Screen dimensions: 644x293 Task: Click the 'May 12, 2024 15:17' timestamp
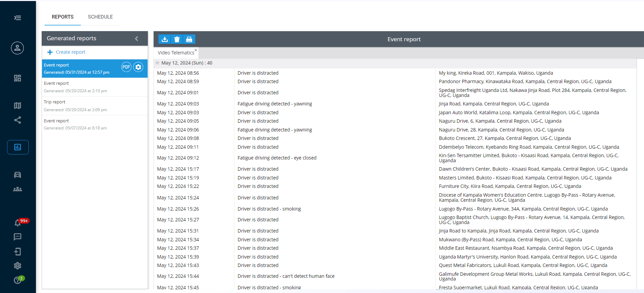pyautogui.click(x=178, y=169)
